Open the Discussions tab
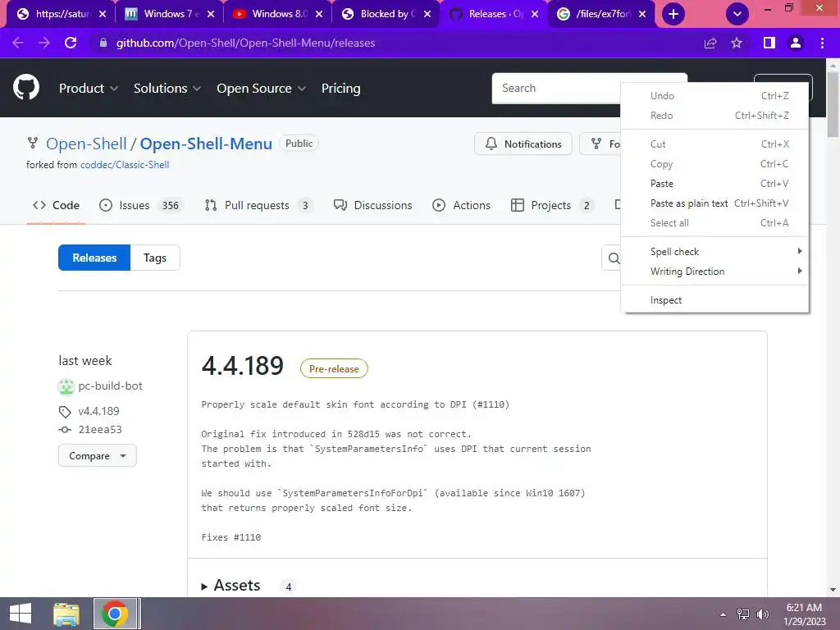The height and width of the screenshot is (630, 840). click(x=373, y=205)
